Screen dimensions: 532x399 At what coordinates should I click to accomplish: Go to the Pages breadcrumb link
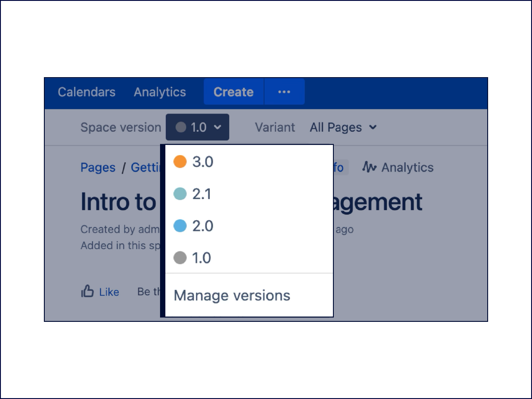coord(98,168)
